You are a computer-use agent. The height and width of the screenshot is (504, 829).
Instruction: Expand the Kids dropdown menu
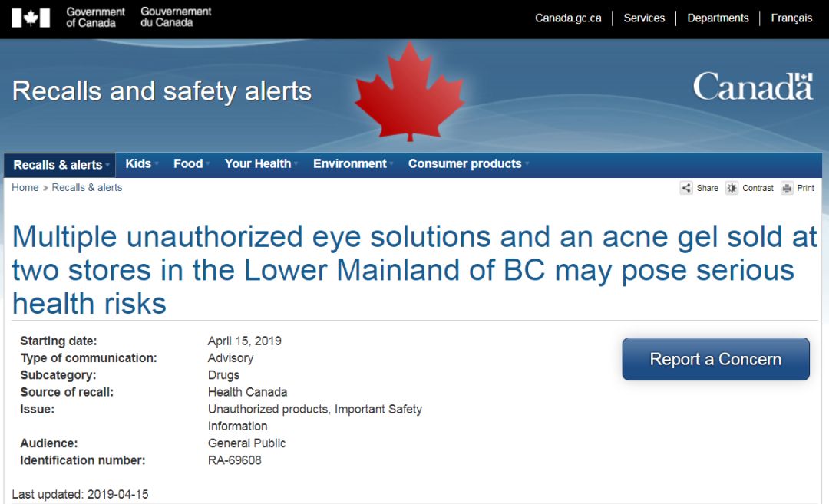(x=140, y=163)
